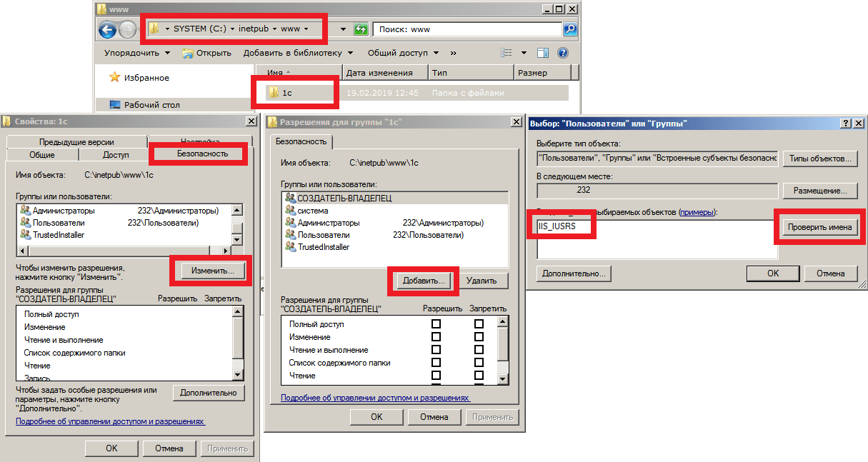Click the Проверить имена button
The width and height of the screenshot is (868, 462).
[819, 227]
